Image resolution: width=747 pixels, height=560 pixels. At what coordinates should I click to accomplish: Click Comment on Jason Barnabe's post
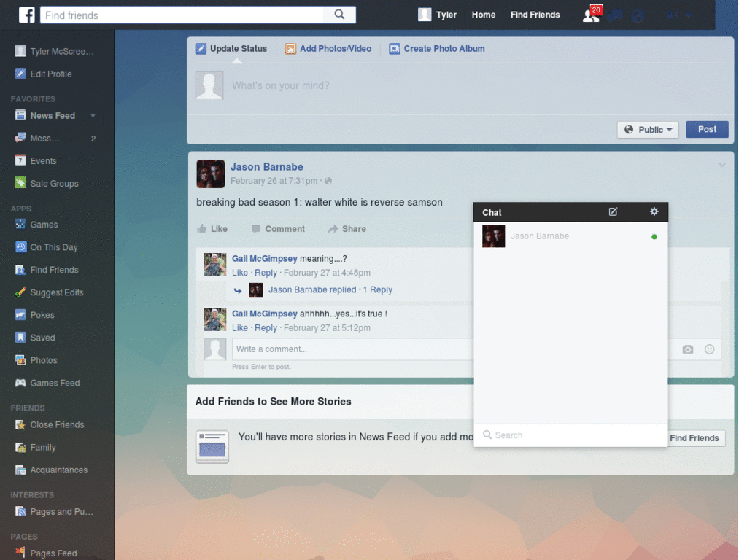point(278,228)
